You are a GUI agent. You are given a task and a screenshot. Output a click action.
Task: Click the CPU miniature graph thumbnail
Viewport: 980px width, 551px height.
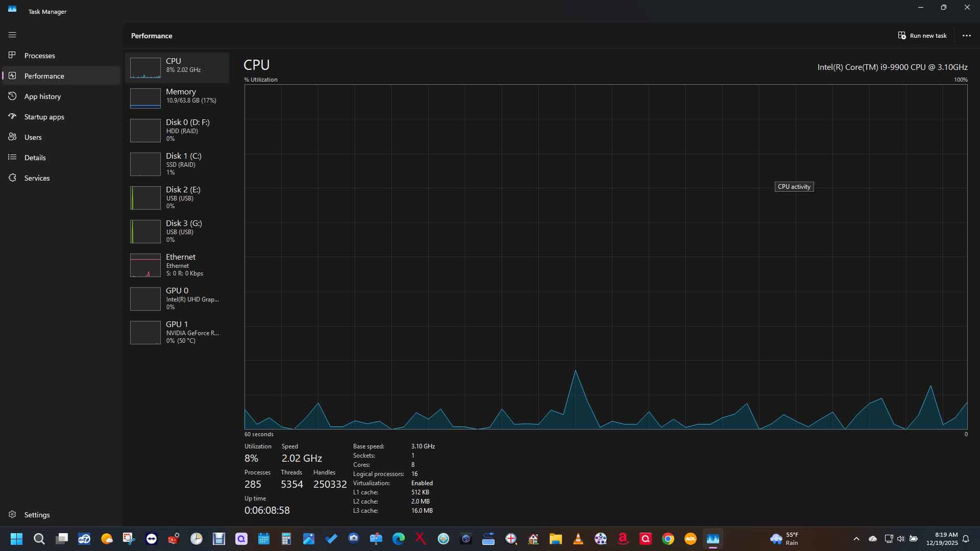point(145,67)
